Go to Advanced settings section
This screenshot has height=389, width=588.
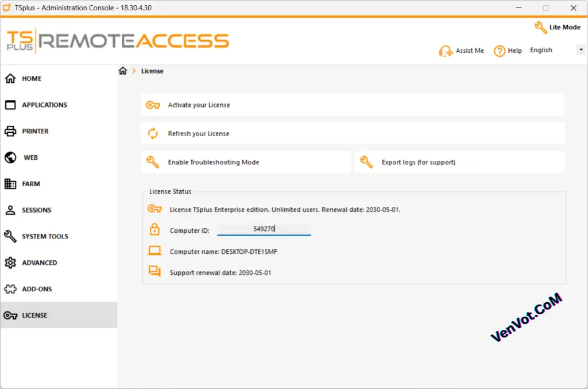pos(59,263)
